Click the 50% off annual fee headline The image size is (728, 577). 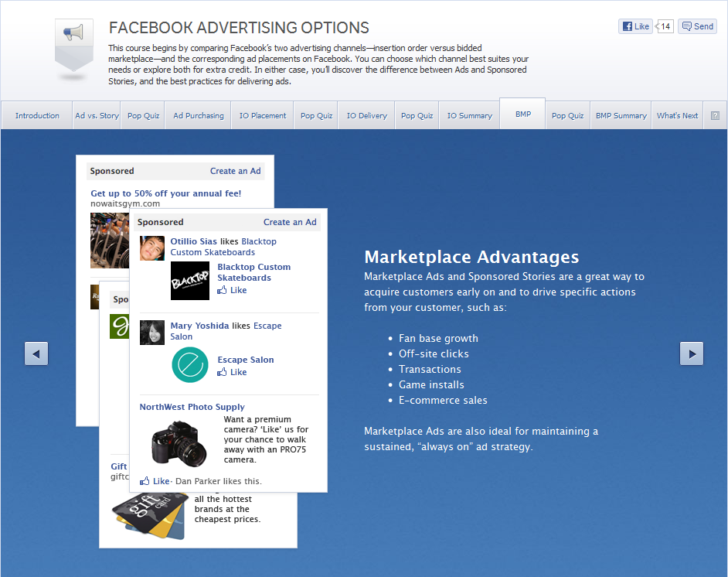(x=165, y=193)
